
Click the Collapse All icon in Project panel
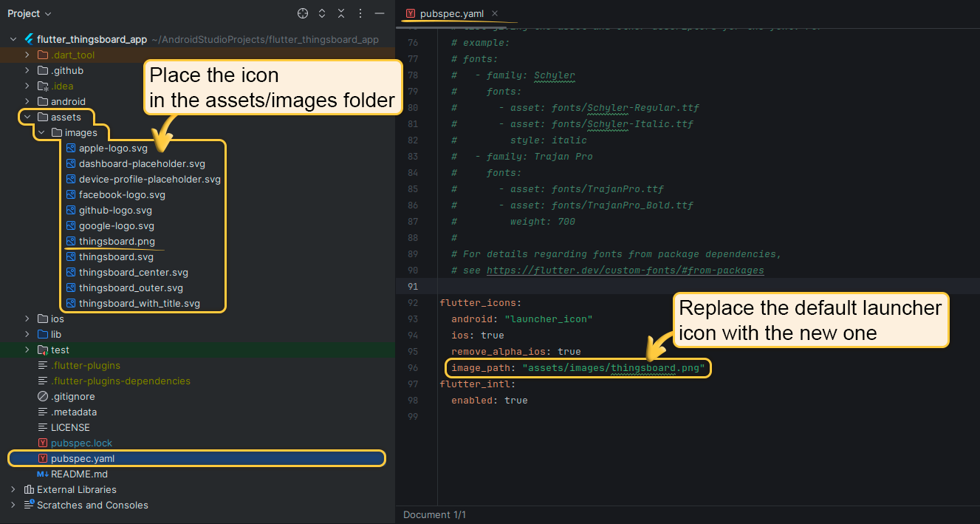pyautogui.click(x=341, y=13)
